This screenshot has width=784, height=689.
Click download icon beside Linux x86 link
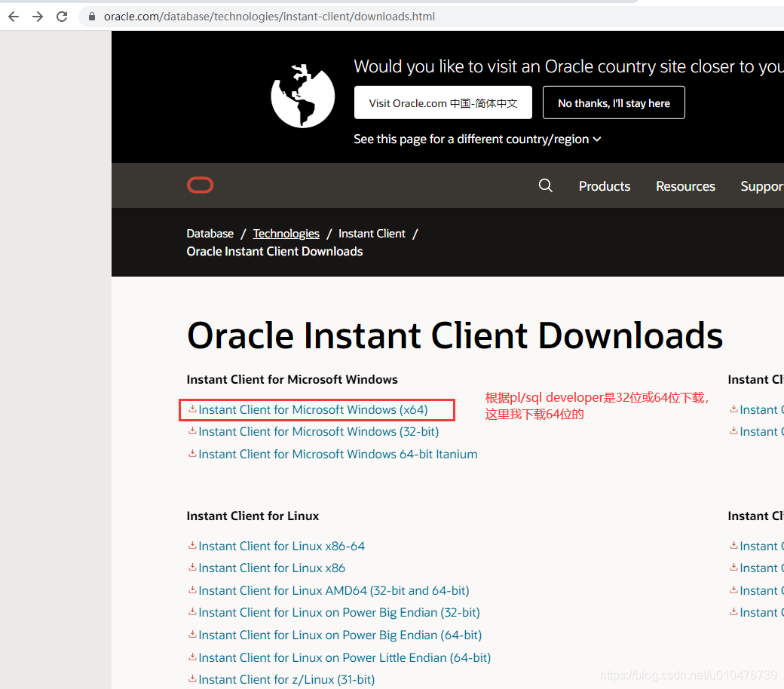point(192,567)
